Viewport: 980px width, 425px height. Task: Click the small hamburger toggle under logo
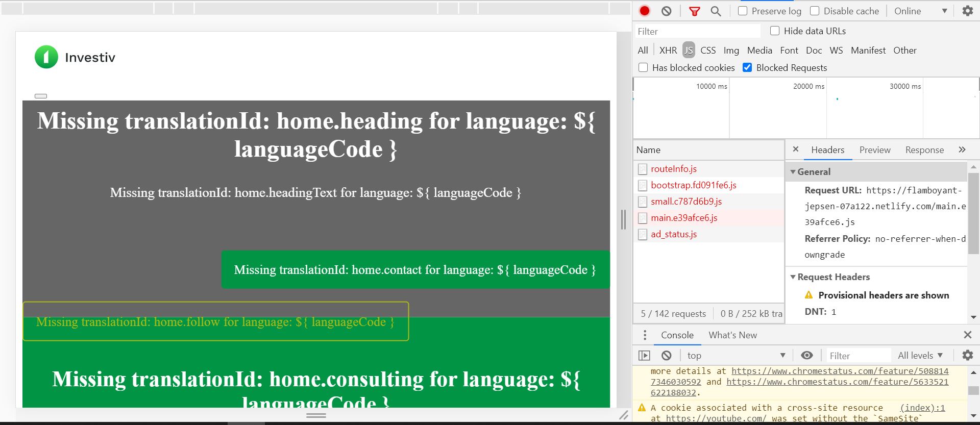(x=41, y=96)
